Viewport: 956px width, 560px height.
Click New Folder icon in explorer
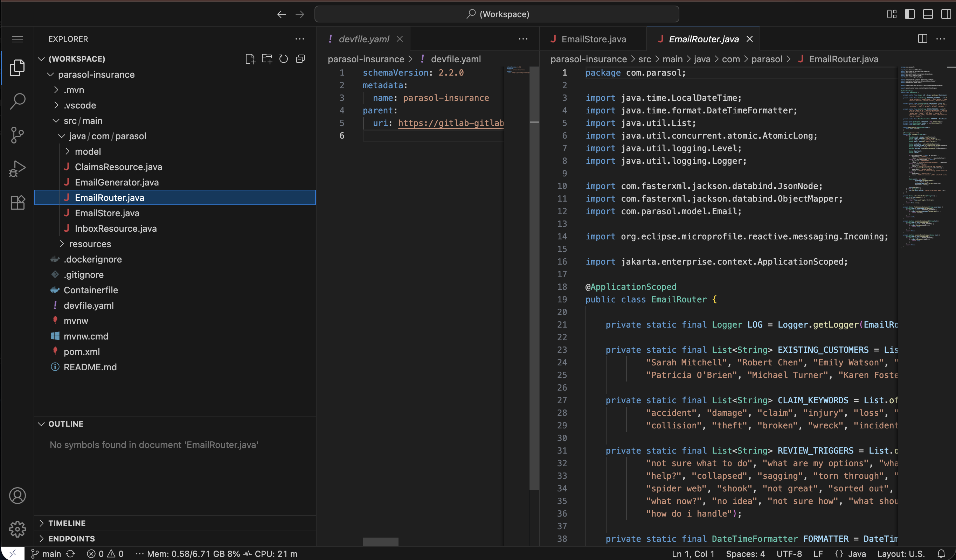267,59
